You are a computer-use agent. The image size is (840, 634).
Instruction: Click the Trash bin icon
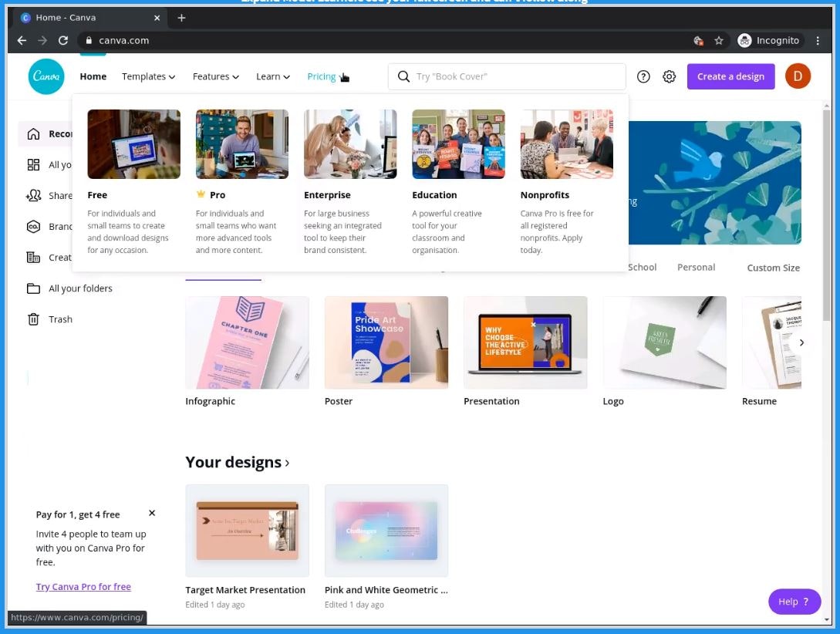[x=33, y=319]
